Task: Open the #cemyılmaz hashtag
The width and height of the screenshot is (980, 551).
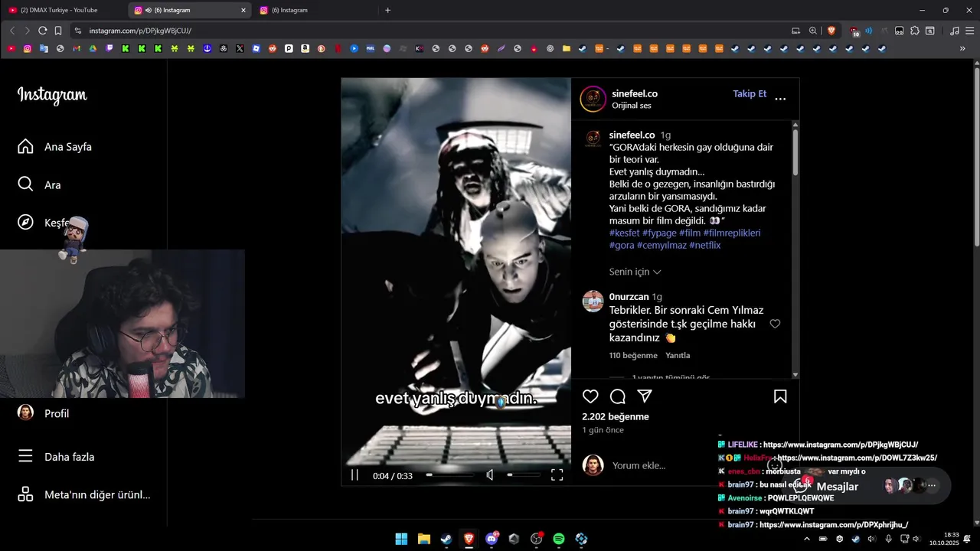Action: [x=663, y=245]
